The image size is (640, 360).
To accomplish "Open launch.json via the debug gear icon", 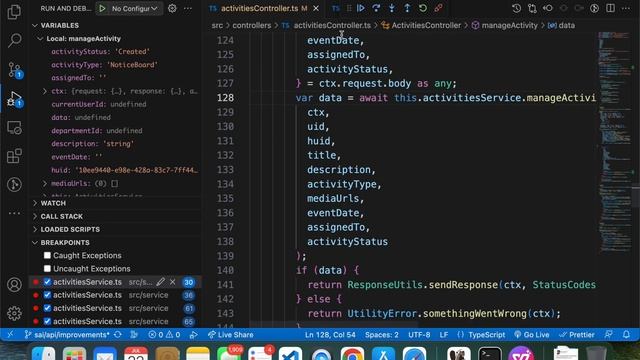I will click(x=172, y=8).
